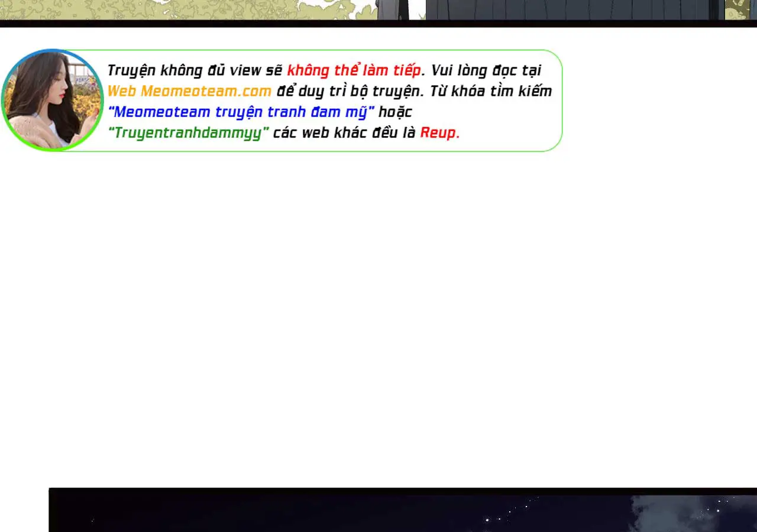The width and height of the screenshot is (757, 532).
Task: Select the blue "Meomeoteam truyện tranh đam mỹ" keyword
Action: [x=241, y=112]
